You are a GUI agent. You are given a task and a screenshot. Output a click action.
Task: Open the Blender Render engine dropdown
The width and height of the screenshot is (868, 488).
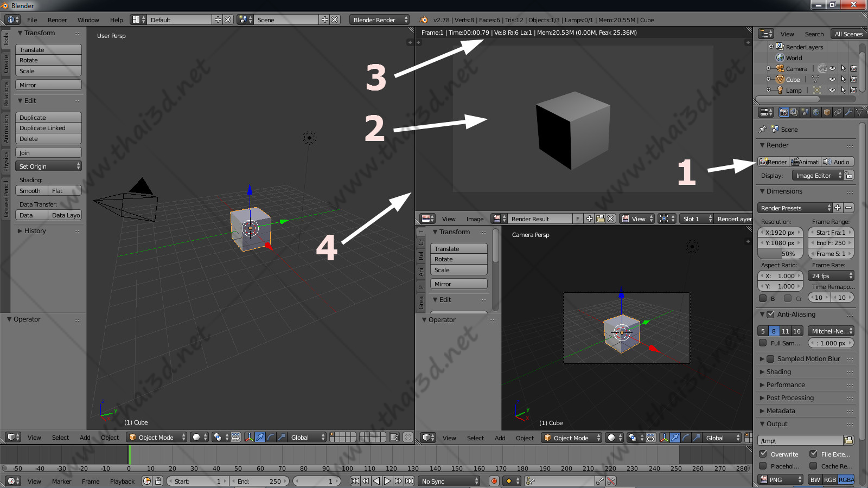point(379,20)
